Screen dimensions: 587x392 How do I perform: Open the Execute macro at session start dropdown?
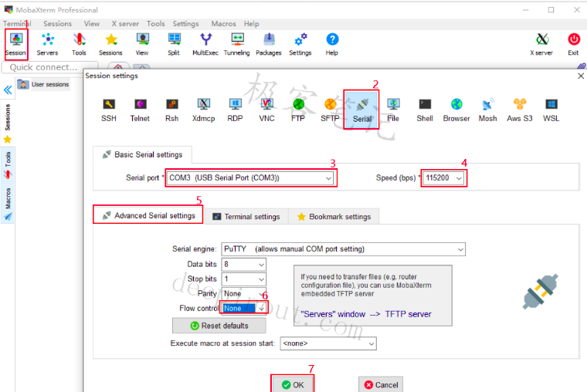[328, 343]
